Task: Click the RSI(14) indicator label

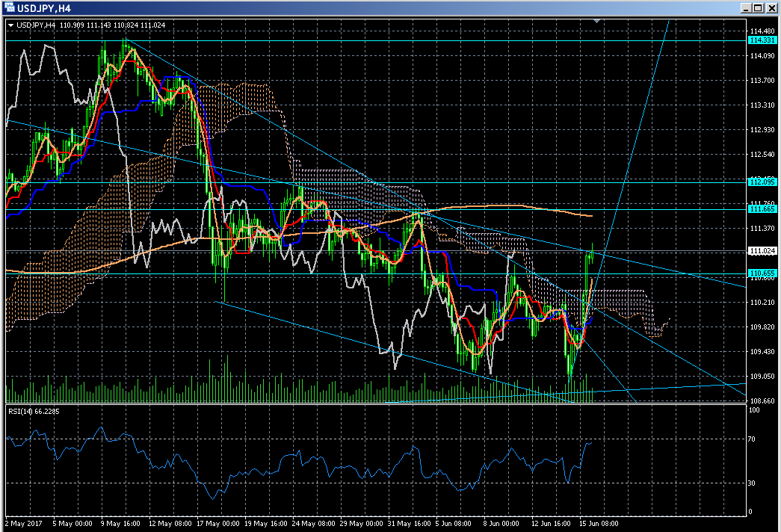Action: [33, 411]
